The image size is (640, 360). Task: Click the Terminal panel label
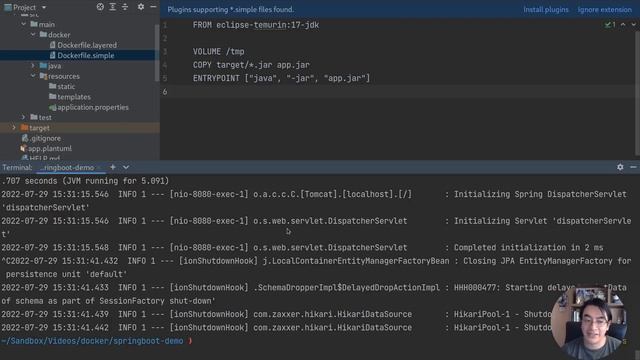point(17,167)
